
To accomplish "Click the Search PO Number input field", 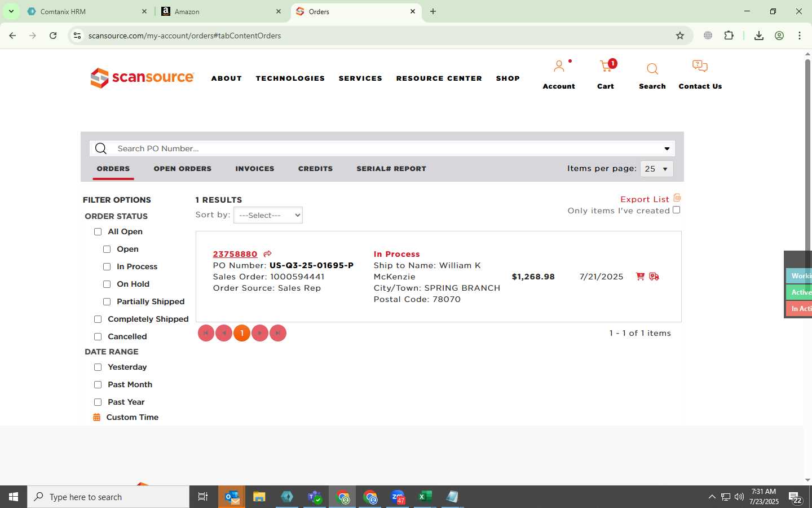I will (383, 148).
